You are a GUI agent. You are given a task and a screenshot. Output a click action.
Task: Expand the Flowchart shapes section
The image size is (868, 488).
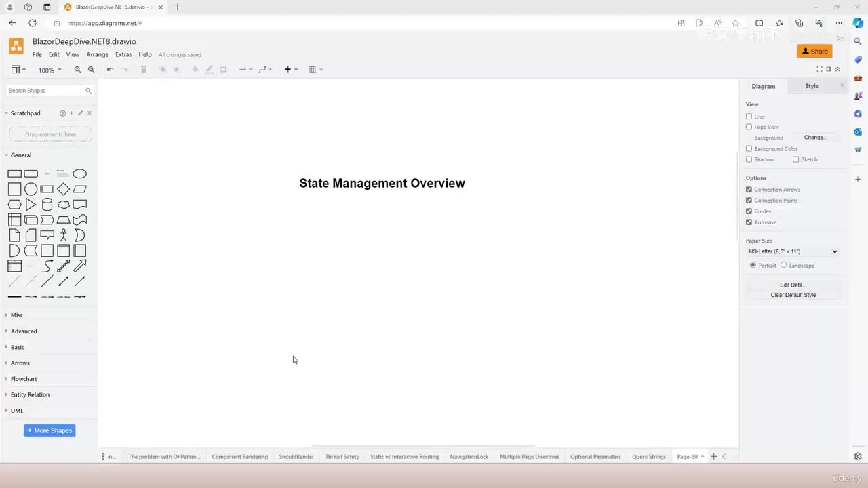[x=24, y=379]
